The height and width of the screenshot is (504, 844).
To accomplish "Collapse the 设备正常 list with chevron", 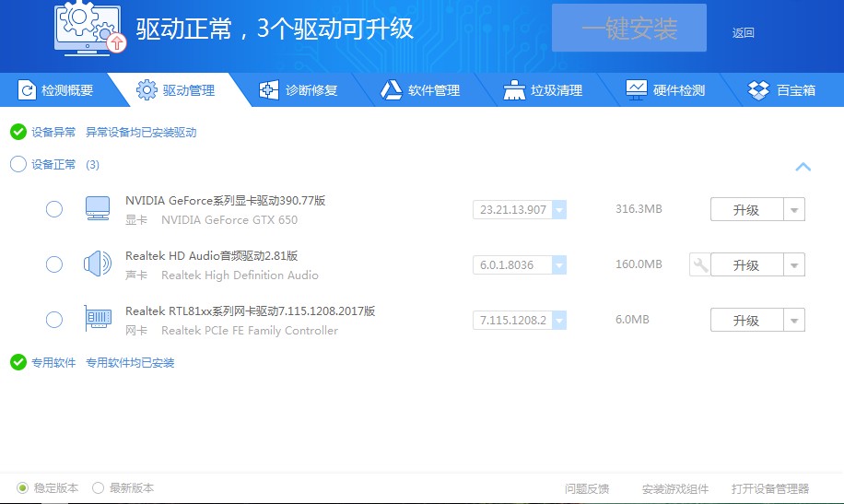I will pos(803,167).
